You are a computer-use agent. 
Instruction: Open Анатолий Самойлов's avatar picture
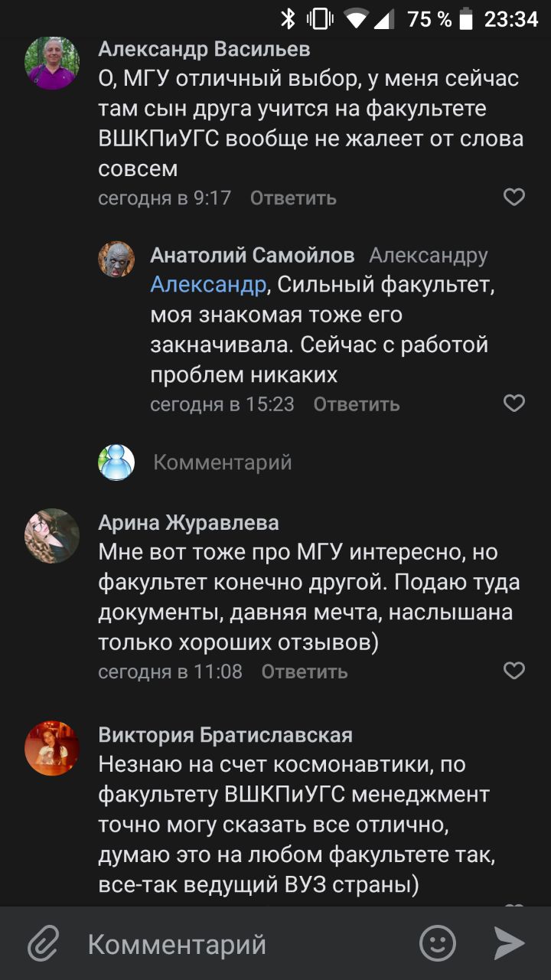[x=116, y=260]
